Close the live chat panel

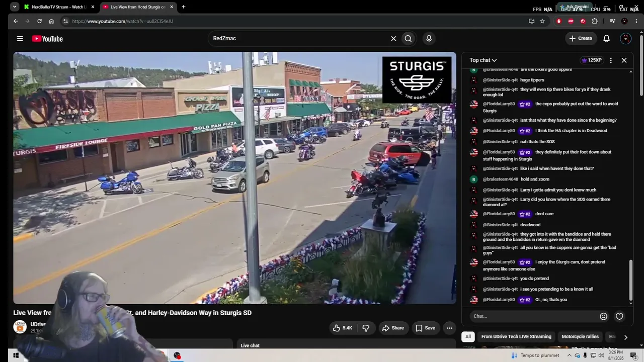(624, 60)
